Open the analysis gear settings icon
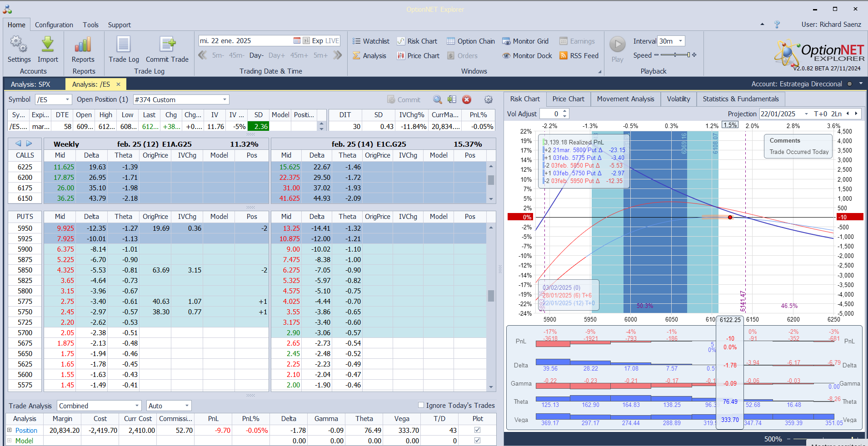This screenshot has height=446, width=868. [x=489, y=99]
